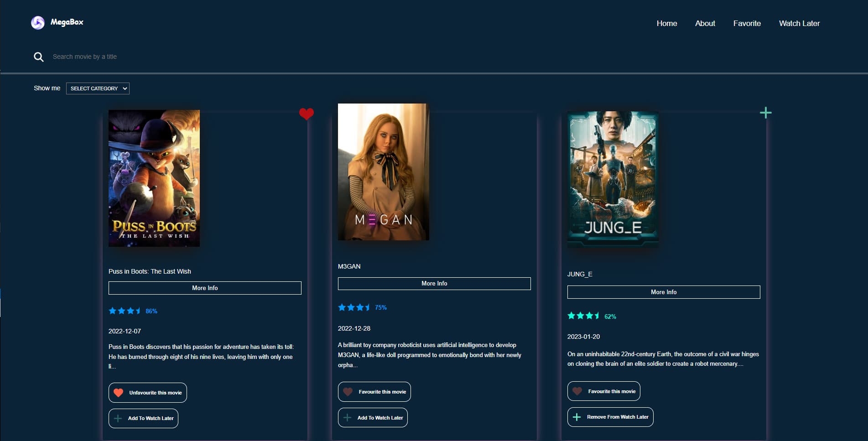Image resolution: width=868 pixels, height=441 pixels.
Task: Click the red heart badge on the Puss in Boots card
Action: click(x=307, y=114)
